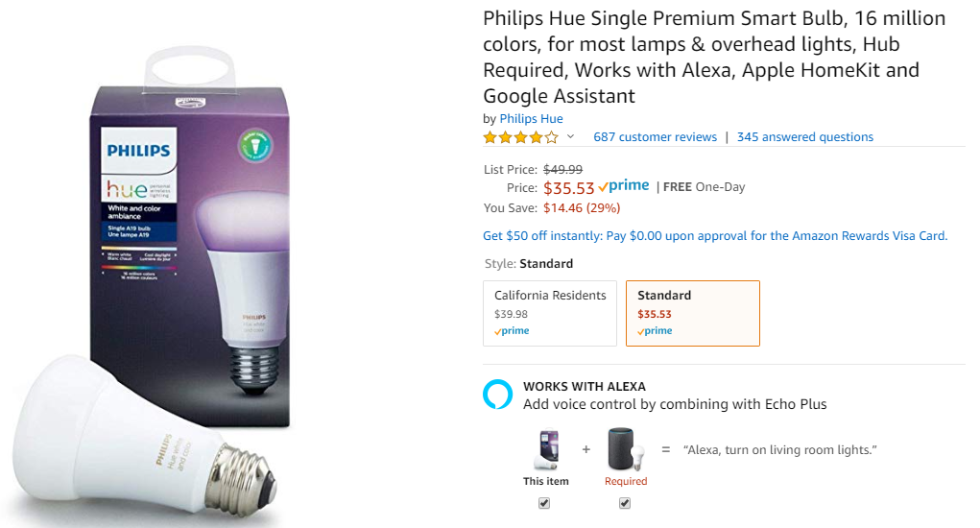Image resolution: width=980 pixels, height=528 pixels.
Task: Click the prime logo in the Standard box
Action: coord(655,331)
